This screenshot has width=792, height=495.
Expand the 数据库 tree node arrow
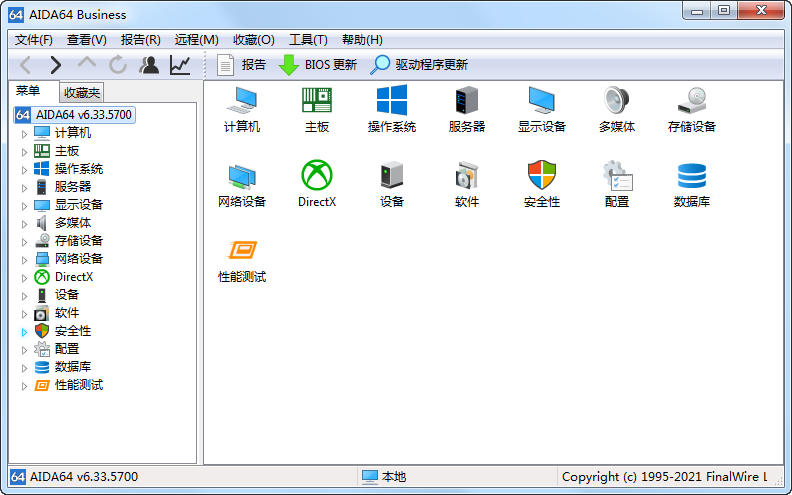tap(24, 368)
